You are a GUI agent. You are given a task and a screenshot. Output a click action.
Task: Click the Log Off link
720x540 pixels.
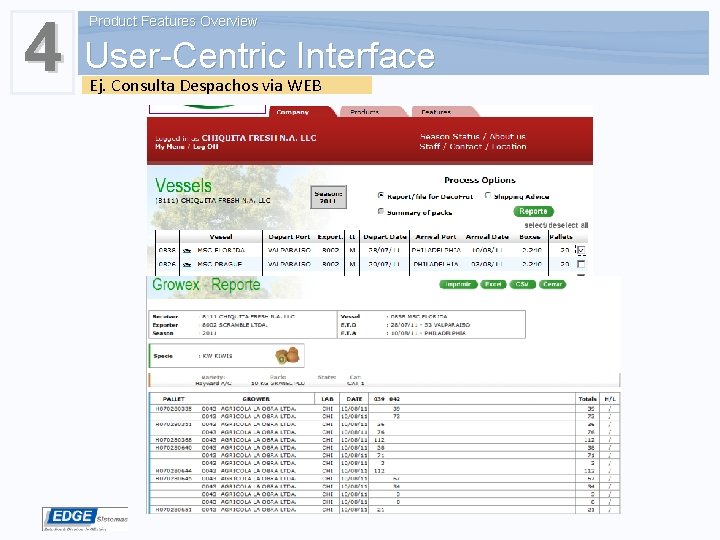pos(205,147)
